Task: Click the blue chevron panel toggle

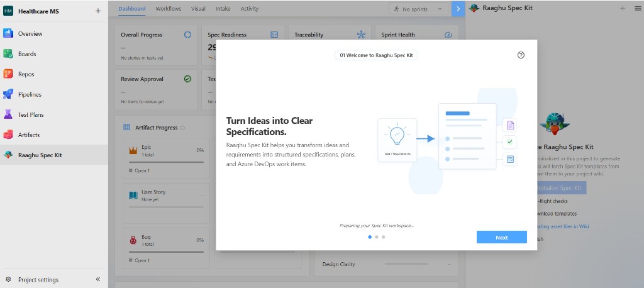Action: pyautogui.click(x=458, y=9)
